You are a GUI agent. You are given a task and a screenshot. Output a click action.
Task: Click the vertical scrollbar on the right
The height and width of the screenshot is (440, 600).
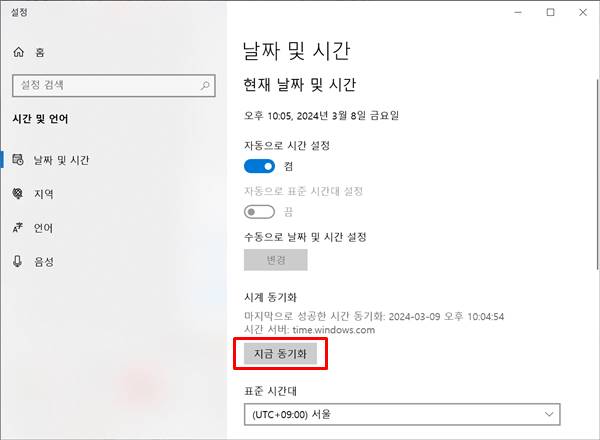pos(597,174)
